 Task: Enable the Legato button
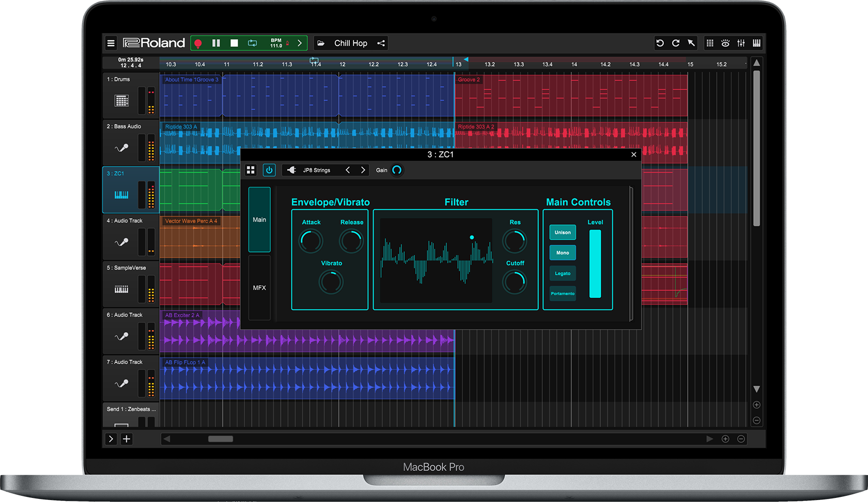[x=563, y=274]
